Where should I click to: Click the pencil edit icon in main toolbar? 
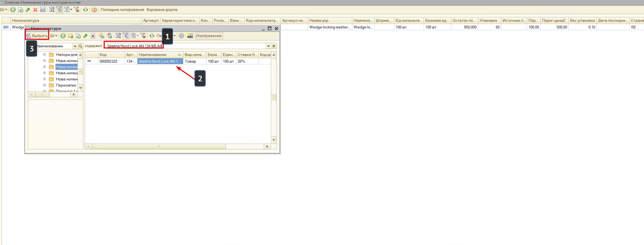28,10
